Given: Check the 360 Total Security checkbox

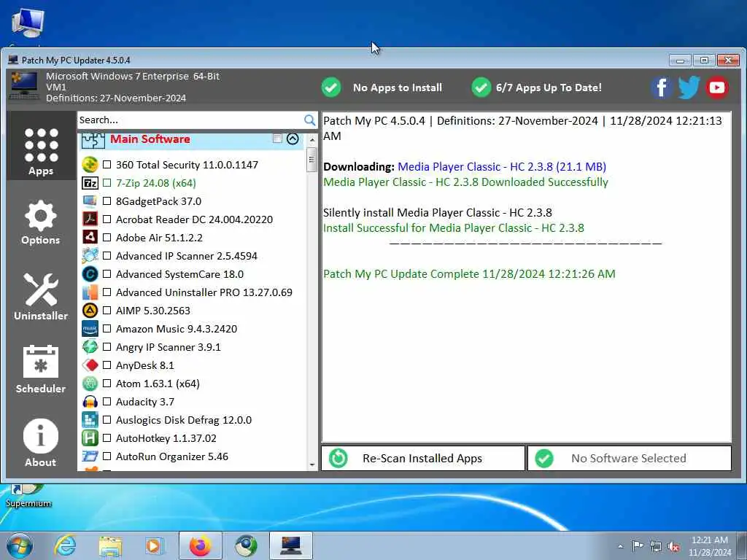Looking at the screenshot, I should click(107, 165).
